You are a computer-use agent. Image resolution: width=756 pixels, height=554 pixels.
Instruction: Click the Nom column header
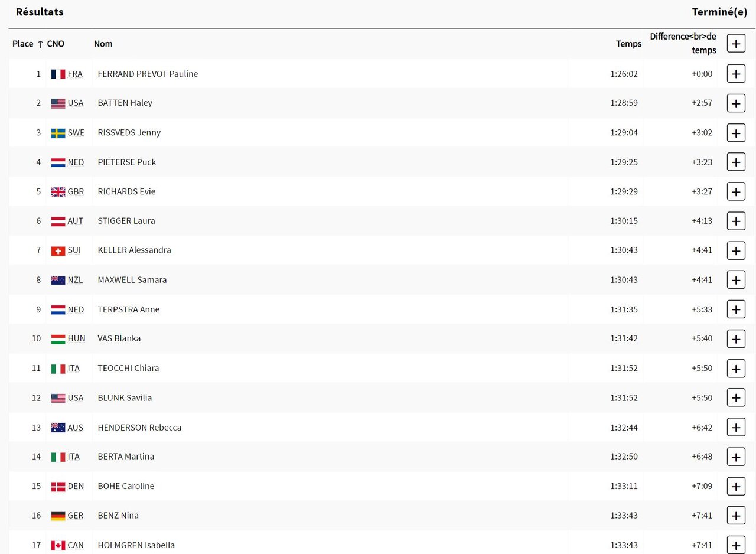(103, 44)
